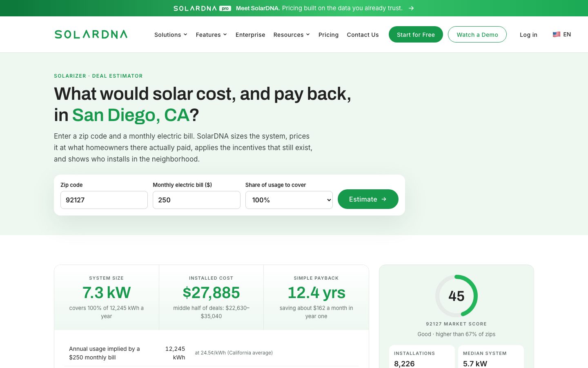Click the SolarDNA logo in header
The height and width of the screenshot is (368, 588).
91,34
